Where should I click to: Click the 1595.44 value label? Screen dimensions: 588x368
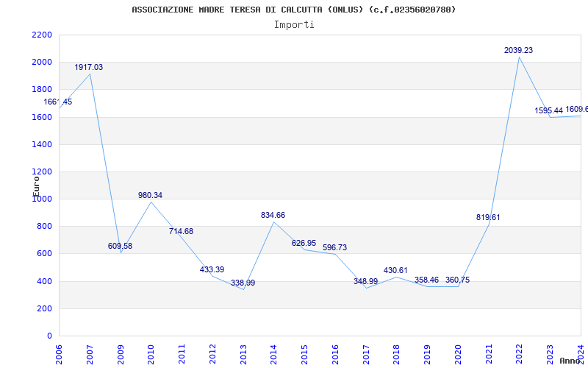click(x=548, y=111)
